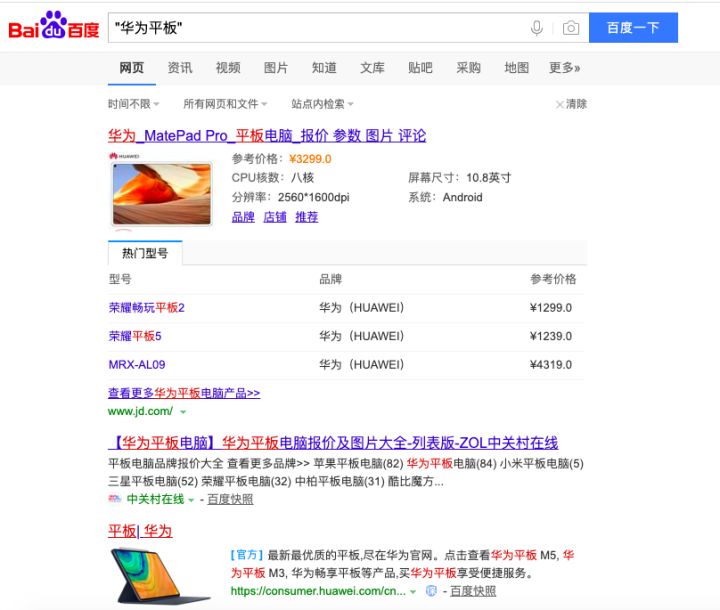Viewport: 720px width, 610px height.
Task: Click the 参考价格 column header
Action: click(x=553, y=279)
